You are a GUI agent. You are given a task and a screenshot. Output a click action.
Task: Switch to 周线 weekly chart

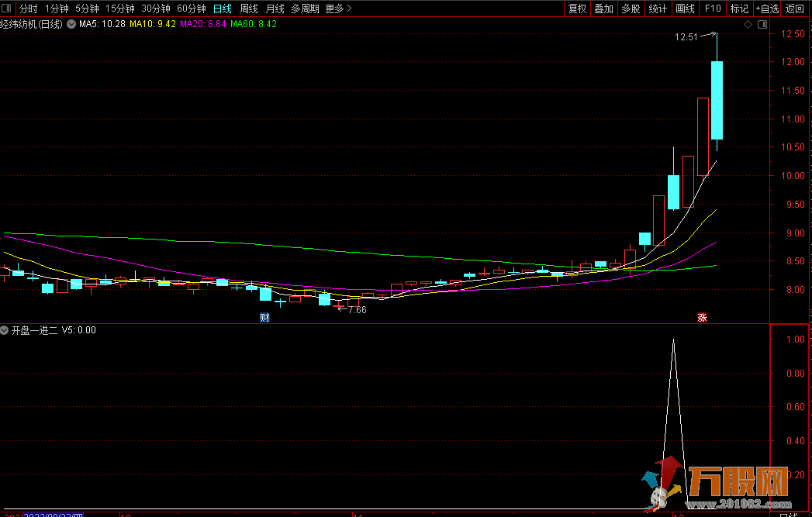249,9
